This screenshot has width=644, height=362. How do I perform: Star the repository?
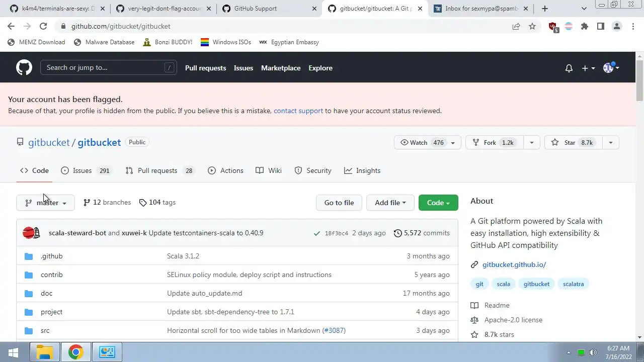[573, 142]
